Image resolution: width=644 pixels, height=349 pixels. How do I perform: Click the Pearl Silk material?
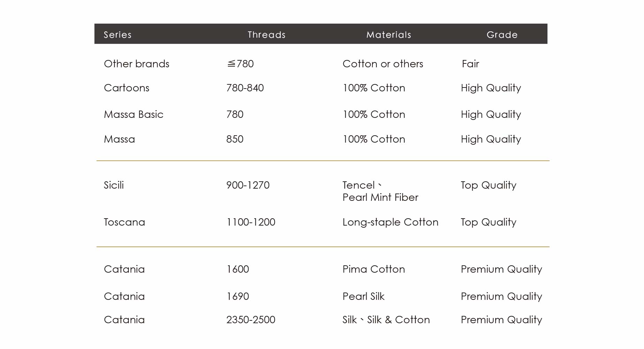pyautogui.click(x=363, y=296)
